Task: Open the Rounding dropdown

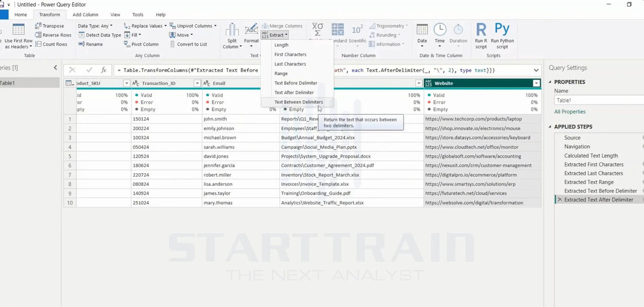Action: click(385, 35)
